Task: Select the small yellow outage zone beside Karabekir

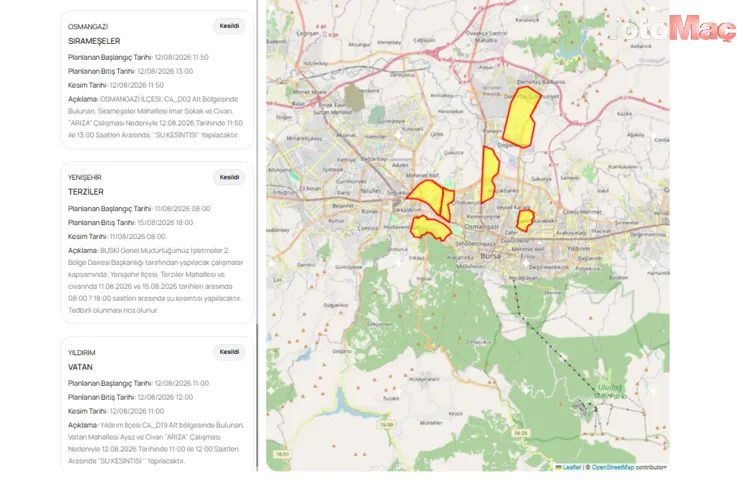Action: pyautogui.click(x=525, y=220)
